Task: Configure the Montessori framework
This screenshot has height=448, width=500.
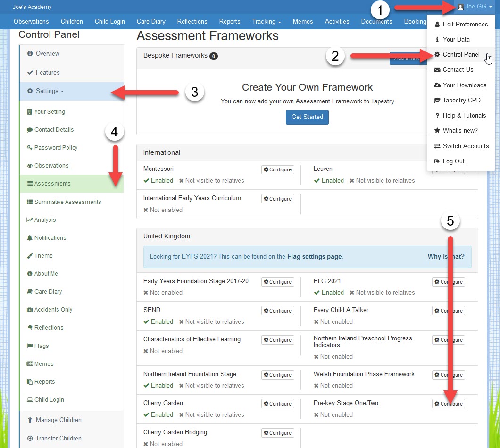Action: [278, 169]
